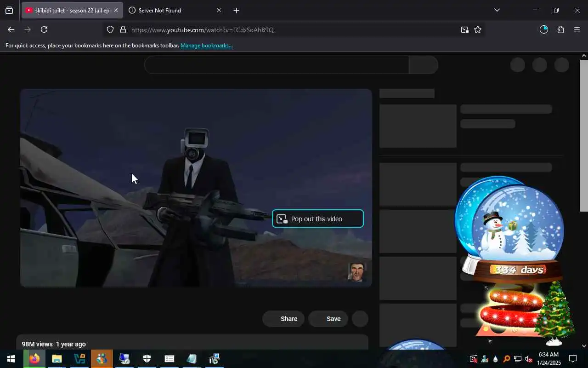
Task: Open the Extensions puzzle icon
Action: (560, 29)
